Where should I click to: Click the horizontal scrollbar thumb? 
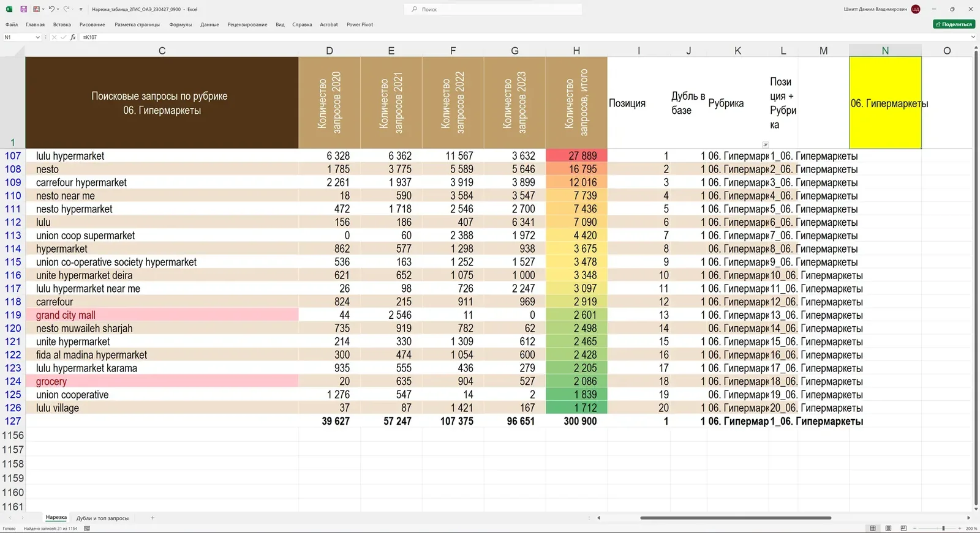click(736, 518)
